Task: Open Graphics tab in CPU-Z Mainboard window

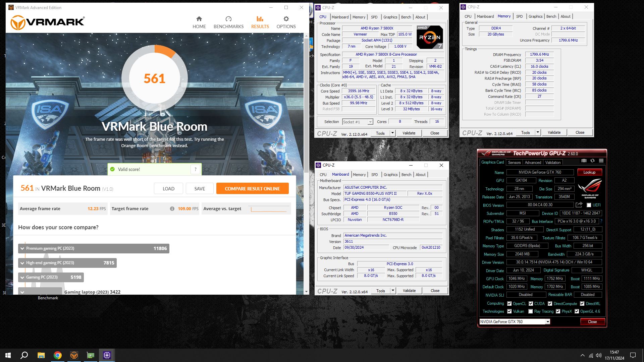Action: [390, 175]
